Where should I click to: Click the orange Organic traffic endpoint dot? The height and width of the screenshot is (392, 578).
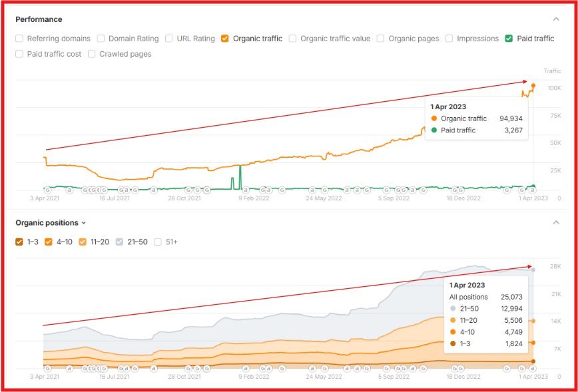tap(533, 85)
